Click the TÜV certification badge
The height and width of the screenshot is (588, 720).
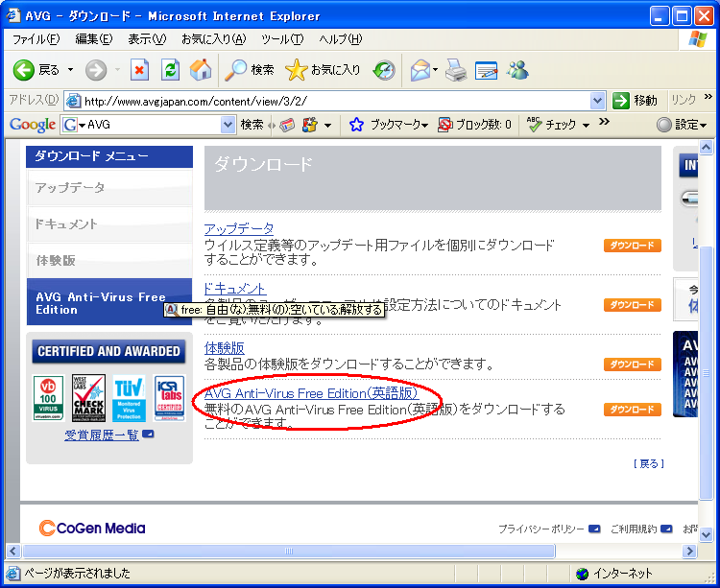pyautogui.click(x=129, y=398)
